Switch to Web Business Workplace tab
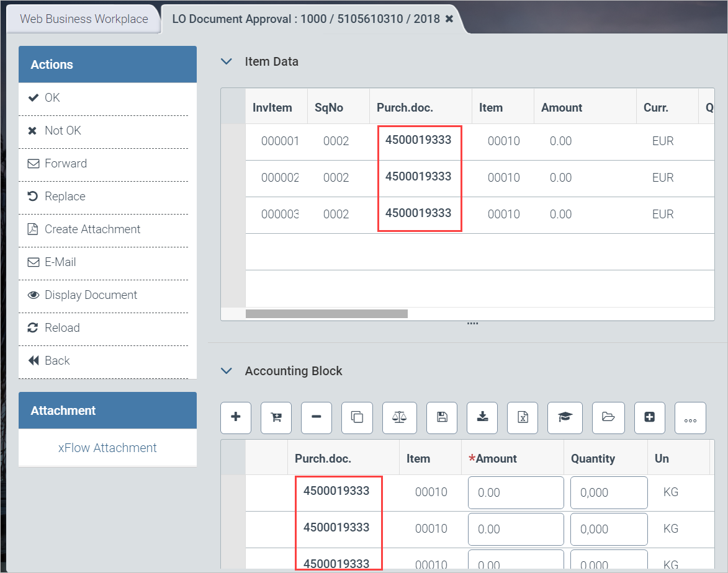728x573 pixels. point(84,19)
